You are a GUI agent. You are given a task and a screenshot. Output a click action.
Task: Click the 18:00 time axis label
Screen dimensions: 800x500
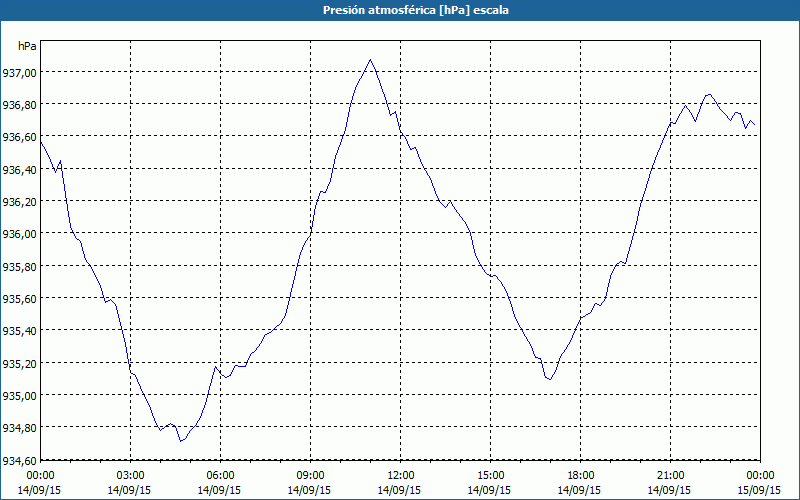tap(581, 476)
